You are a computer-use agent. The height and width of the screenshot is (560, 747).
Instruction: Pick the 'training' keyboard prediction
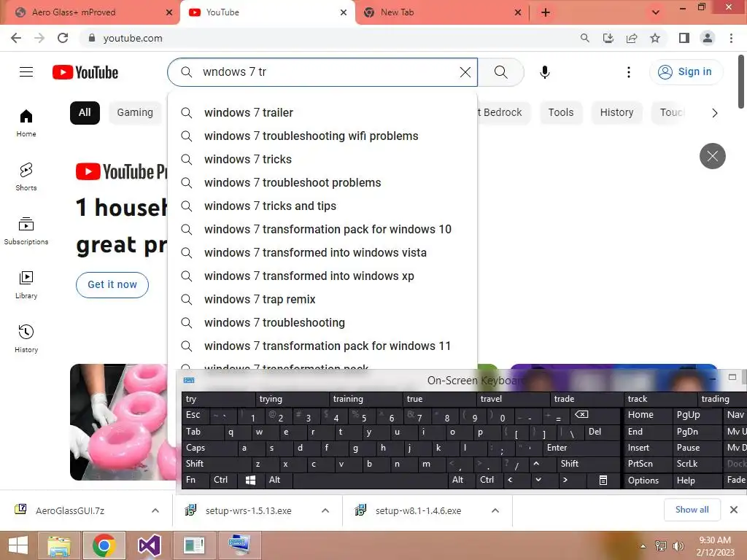click(x=366, y=399)
